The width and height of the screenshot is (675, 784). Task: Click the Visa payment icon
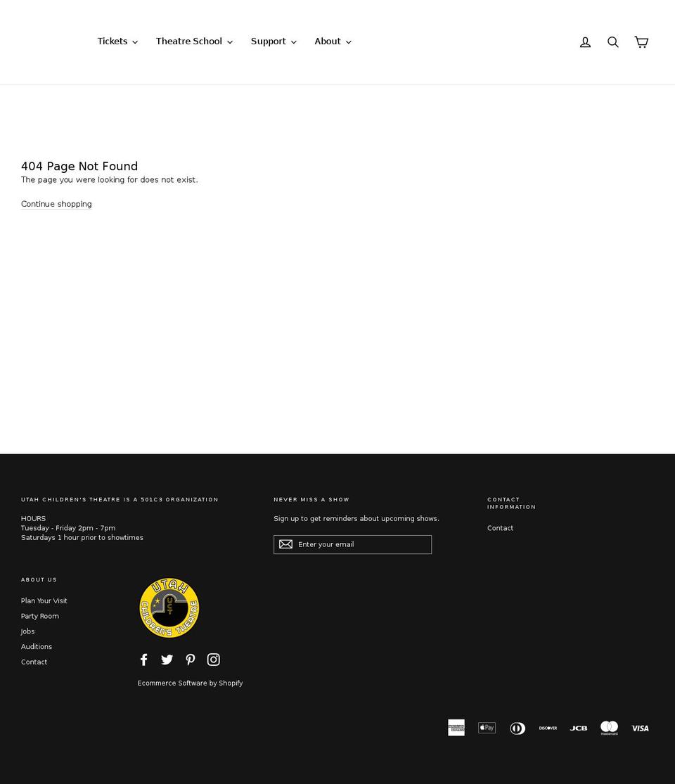[640, 728]
